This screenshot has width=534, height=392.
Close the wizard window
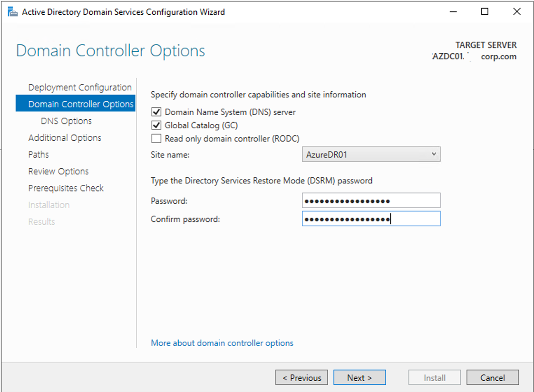(x=516, y=12)
